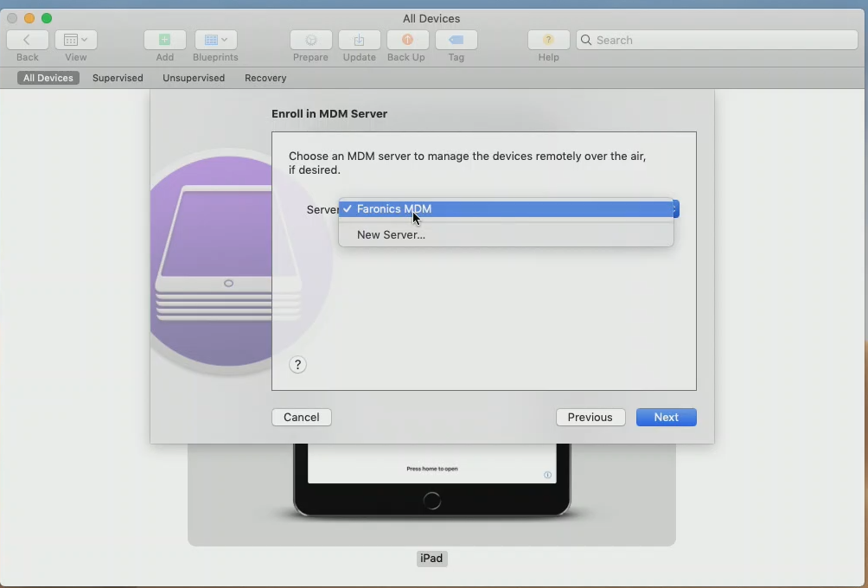The width and height of the screenshot is (868, 588).
Task: Switch to the All Devices tab
Action: (x=48, y=78)
